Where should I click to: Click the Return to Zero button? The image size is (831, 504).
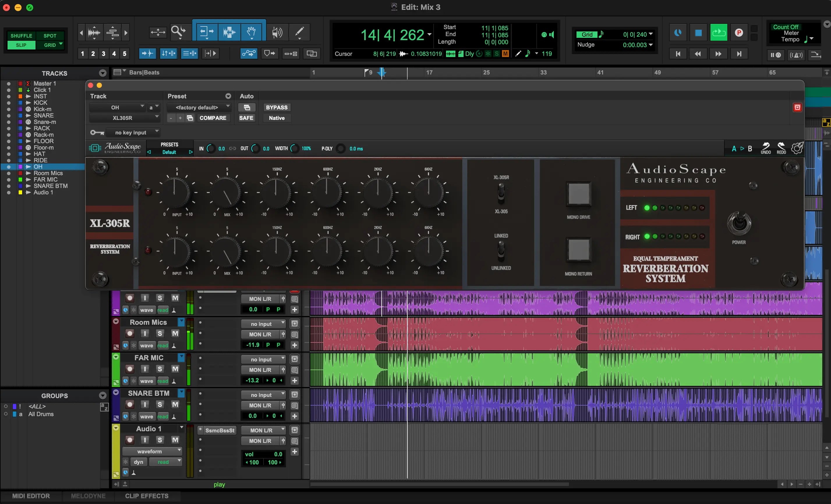click(x=678, y=54)
